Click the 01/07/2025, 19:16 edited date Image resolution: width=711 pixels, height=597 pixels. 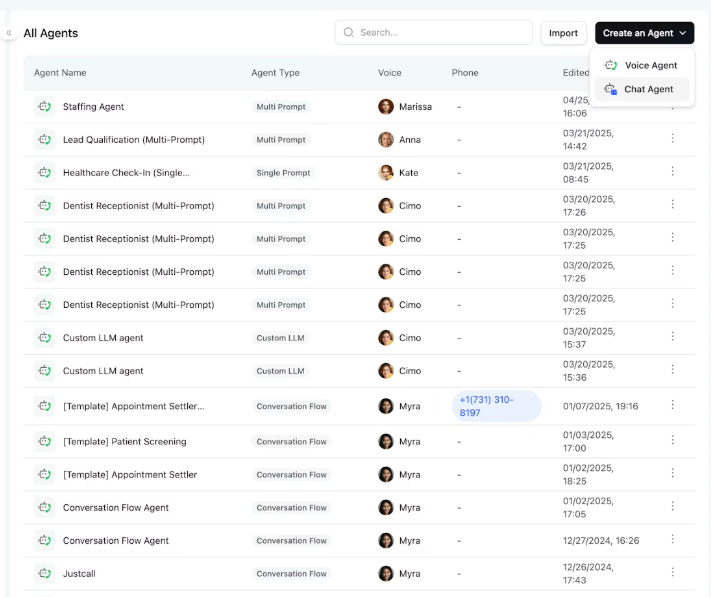[x=600, y=406]
